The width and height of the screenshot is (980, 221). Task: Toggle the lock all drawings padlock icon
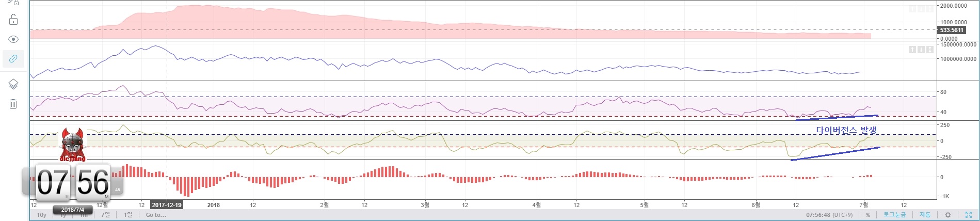[13, 20]
